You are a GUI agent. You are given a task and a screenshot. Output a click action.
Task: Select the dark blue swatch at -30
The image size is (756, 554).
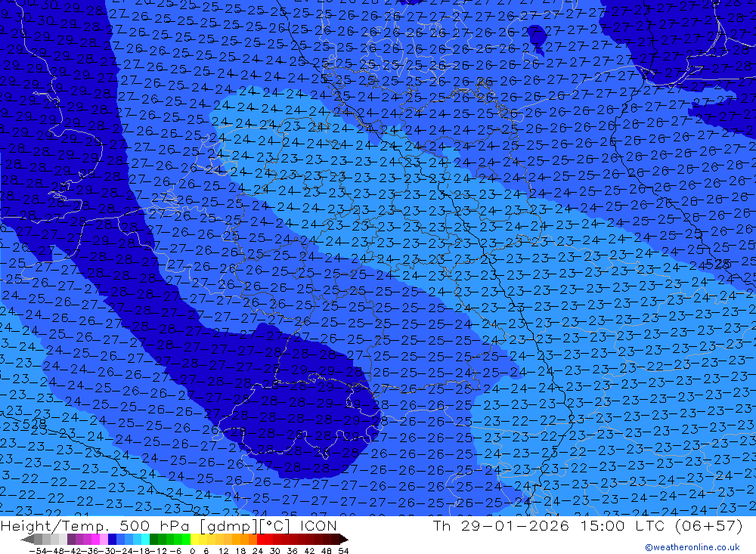(112, 539)
